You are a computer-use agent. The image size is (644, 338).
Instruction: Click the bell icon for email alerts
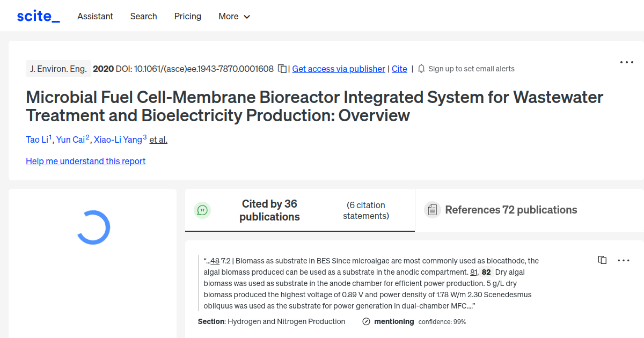point(421,69)
